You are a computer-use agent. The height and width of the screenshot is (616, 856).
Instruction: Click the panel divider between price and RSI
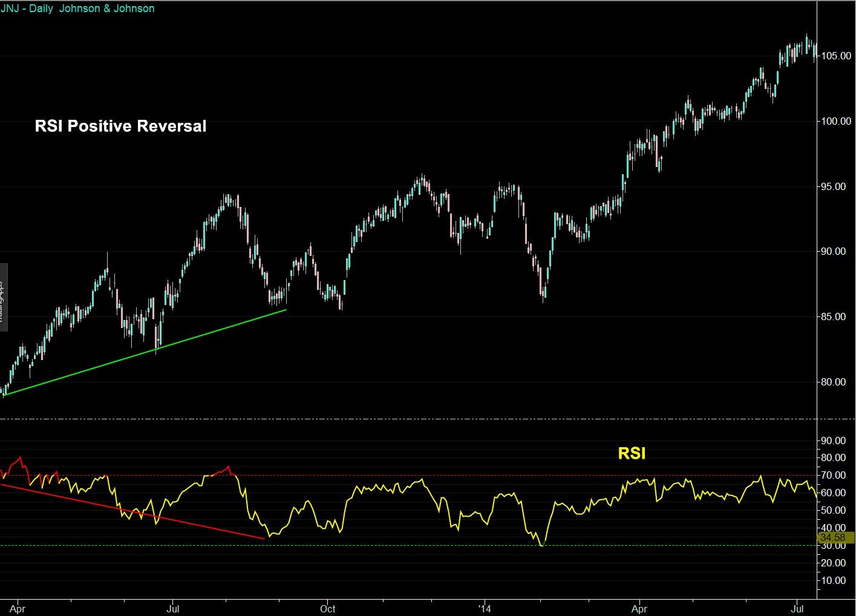pyautogui.click(x=405, y=418)
